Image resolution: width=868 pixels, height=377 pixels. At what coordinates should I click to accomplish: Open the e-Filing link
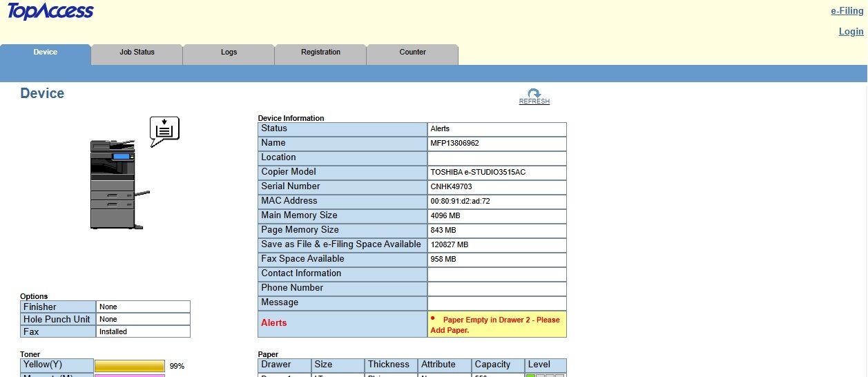click(847, 11)
